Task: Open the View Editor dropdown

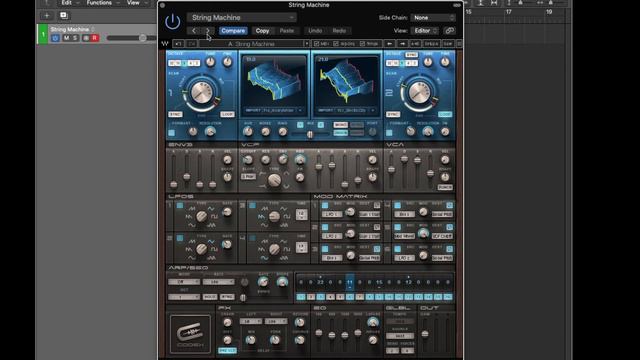Action: coord(425,31)
